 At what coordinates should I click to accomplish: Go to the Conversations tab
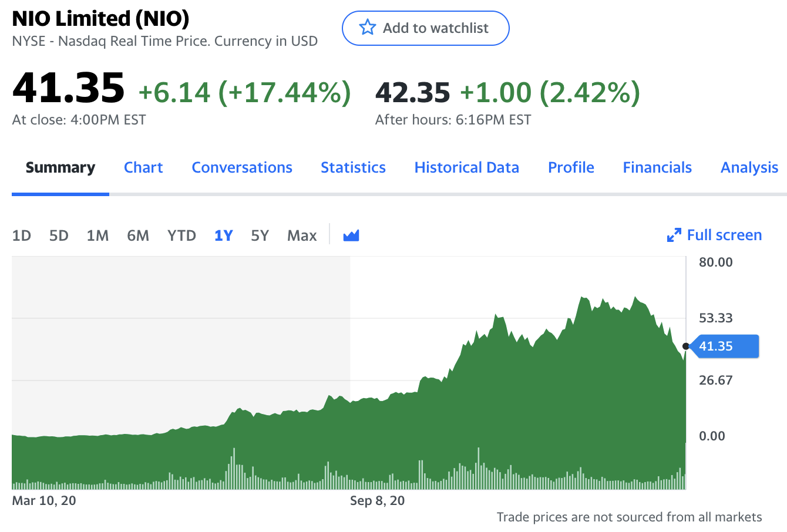tap(242, 168)
